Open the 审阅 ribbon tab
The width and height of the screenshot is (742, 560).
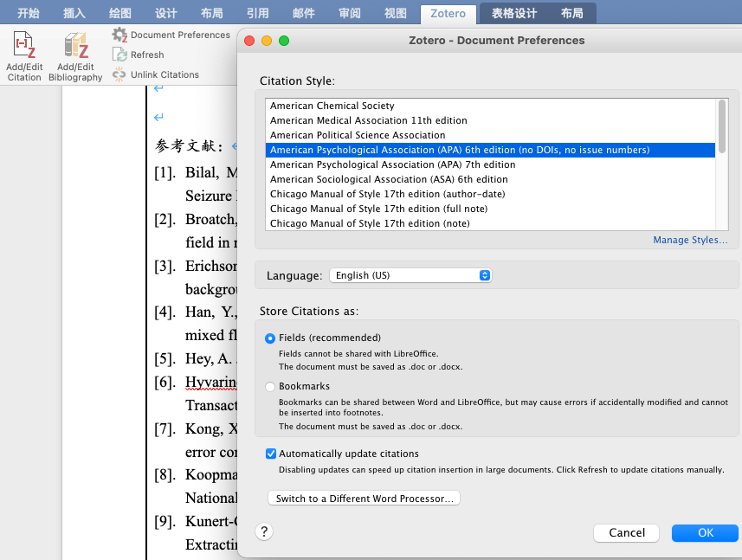click(x=349, y=13)
